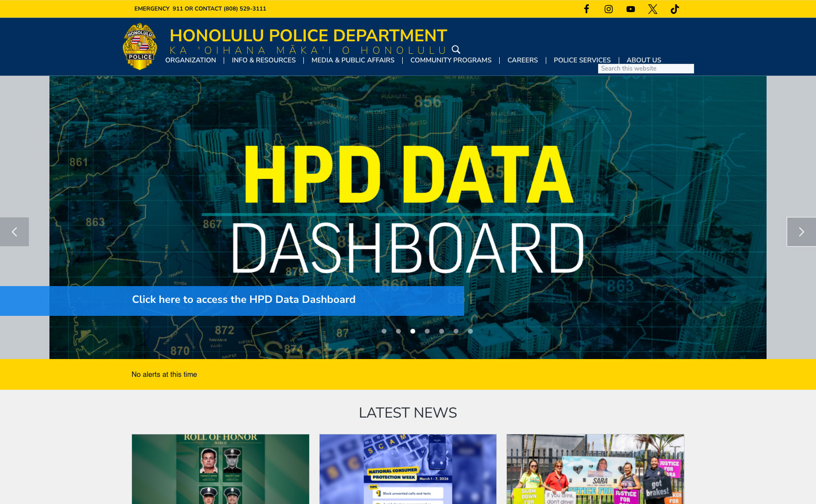
Task: Open the Careers menu item
Action: 522,60
